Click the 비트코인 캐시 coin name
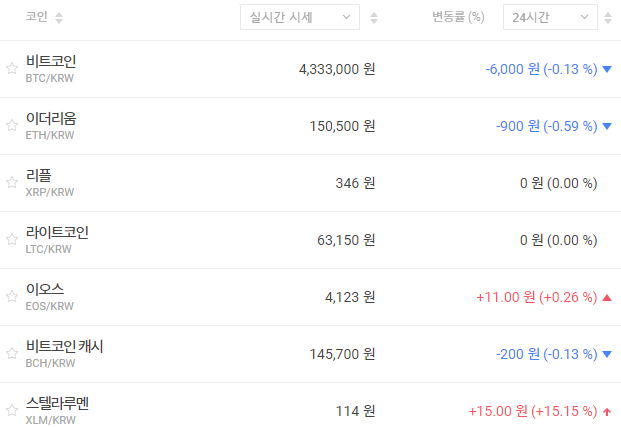Viewport: 621px width, 427px height. pyautogui.click(x=65, y=347)
